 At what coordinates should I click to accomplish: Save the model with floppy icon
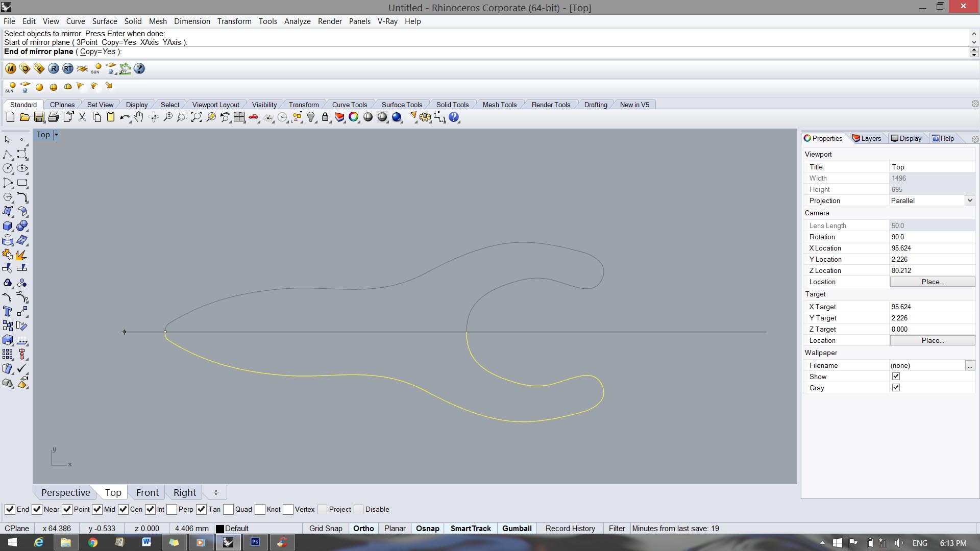coord(39,117)
